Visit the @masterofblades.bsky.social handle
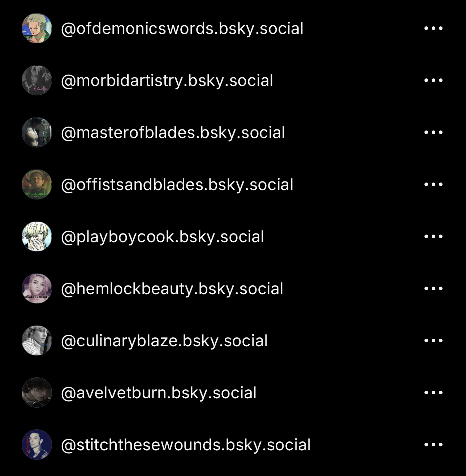466x476 pixels. [173, 133]
